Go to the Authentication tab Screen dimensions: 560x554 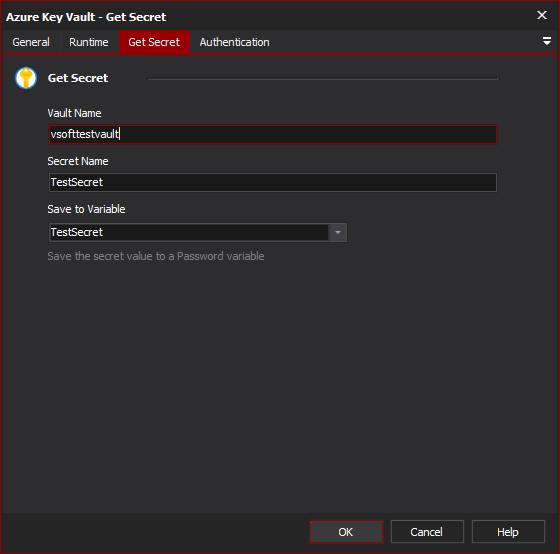coord(234,42)
